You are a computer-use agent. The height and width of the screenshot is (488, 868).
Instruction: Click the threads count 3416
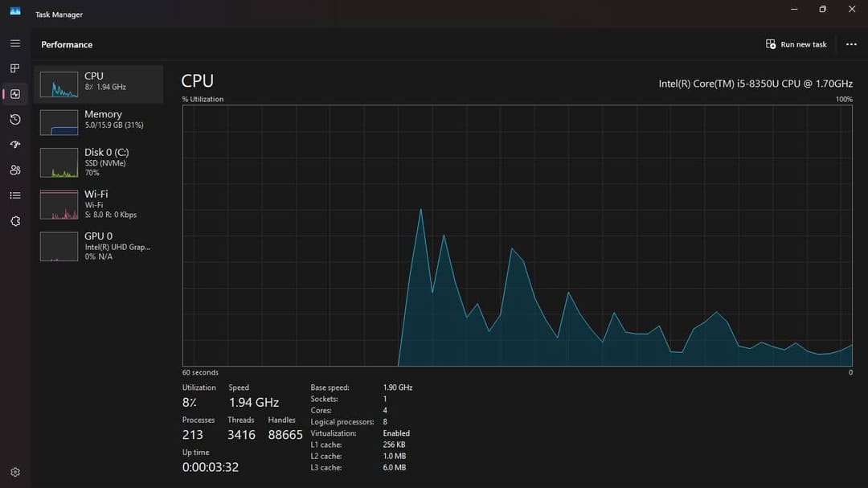coord(241,435)
